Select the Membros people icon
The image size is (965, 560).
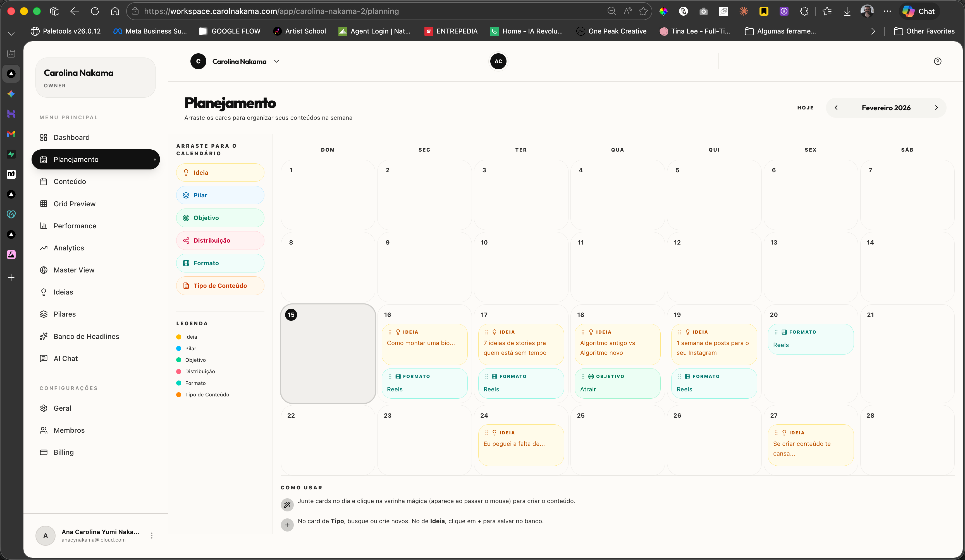44,430
